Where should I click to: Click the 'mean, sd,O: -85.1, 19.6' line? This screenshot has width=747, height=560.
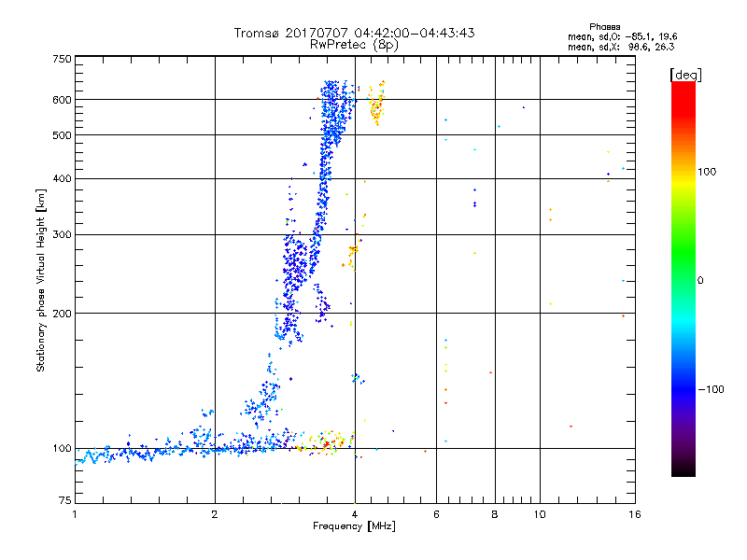pyautogui.click(x=622, y=36)
